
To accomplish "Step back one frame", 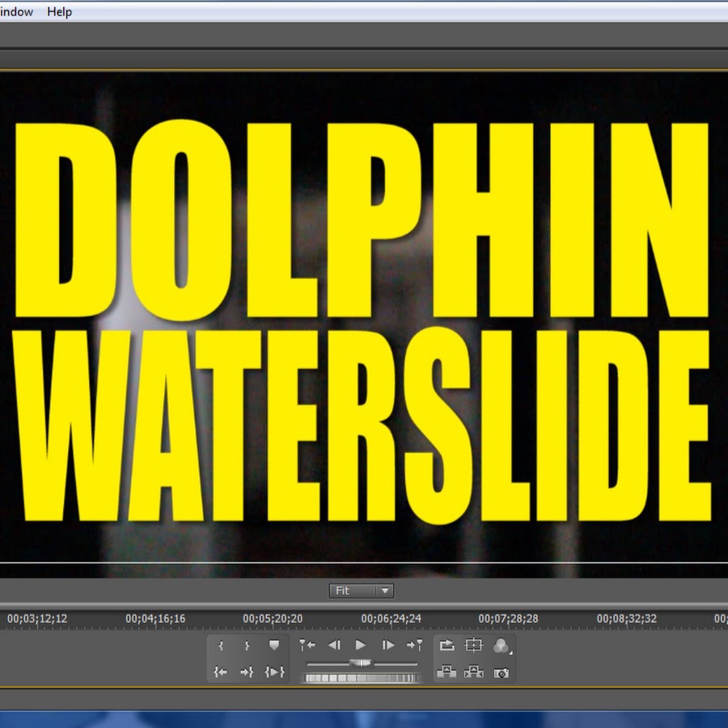I will [334, 645].
